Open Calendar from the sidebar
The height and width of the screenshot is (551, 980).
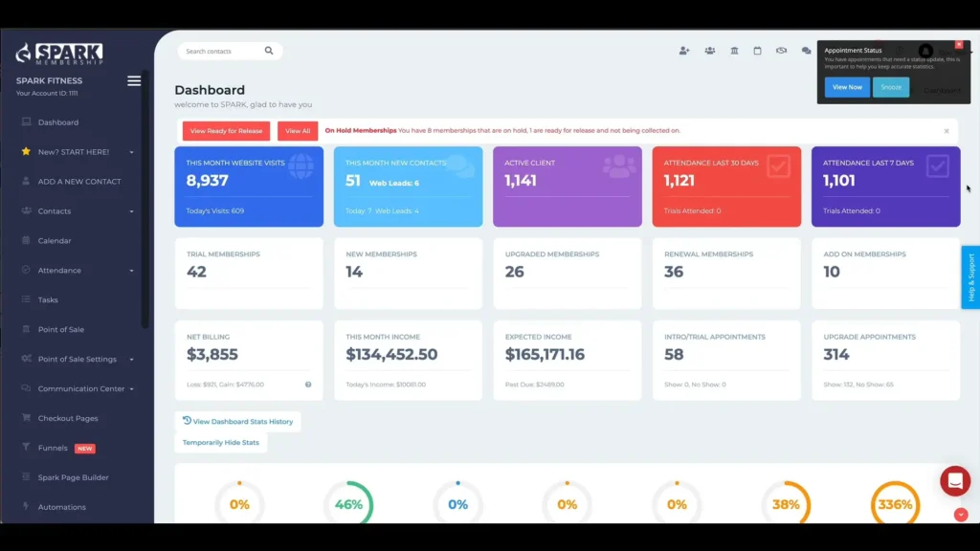pyautogui.click(x=55, y=241)
